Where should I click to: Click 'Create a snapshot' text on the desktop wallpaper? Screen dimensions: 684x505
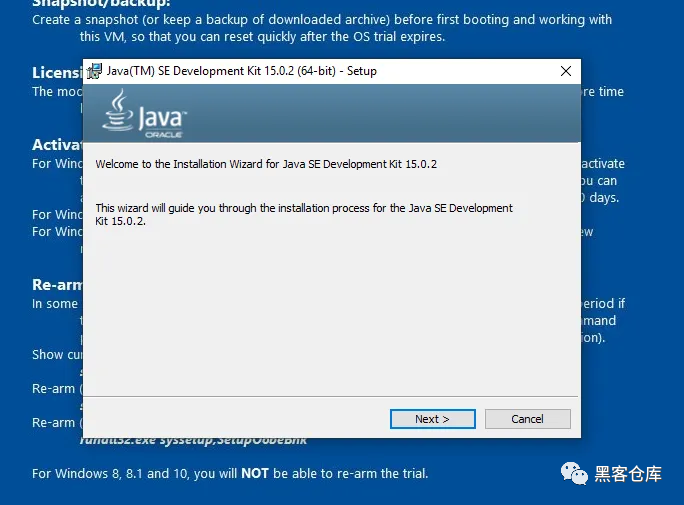[x=322, y=28]
